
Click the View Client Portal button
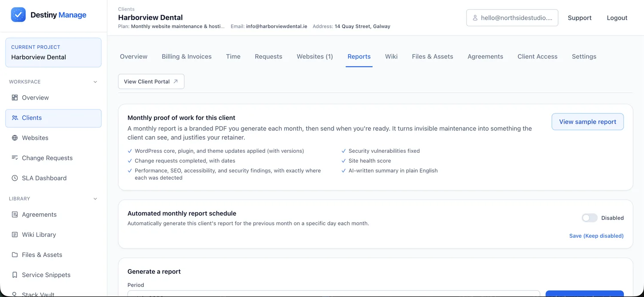coord(151,82)
